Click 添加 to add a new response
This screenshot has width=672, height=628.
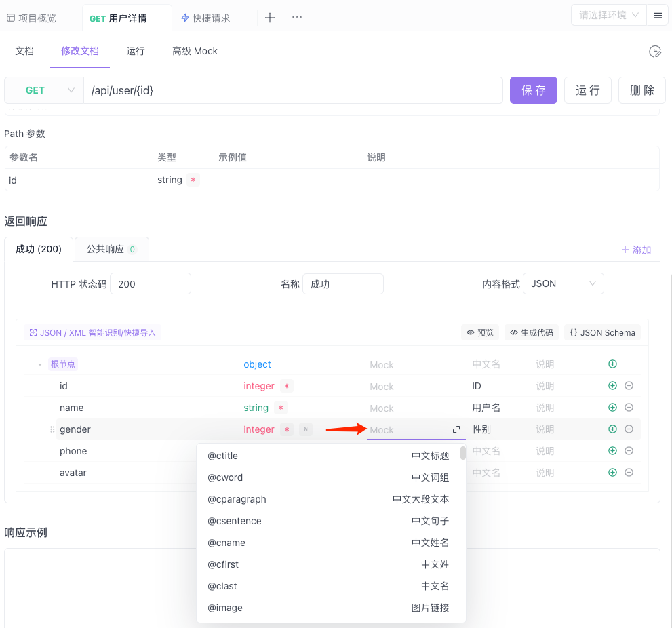tap(636, 250)
